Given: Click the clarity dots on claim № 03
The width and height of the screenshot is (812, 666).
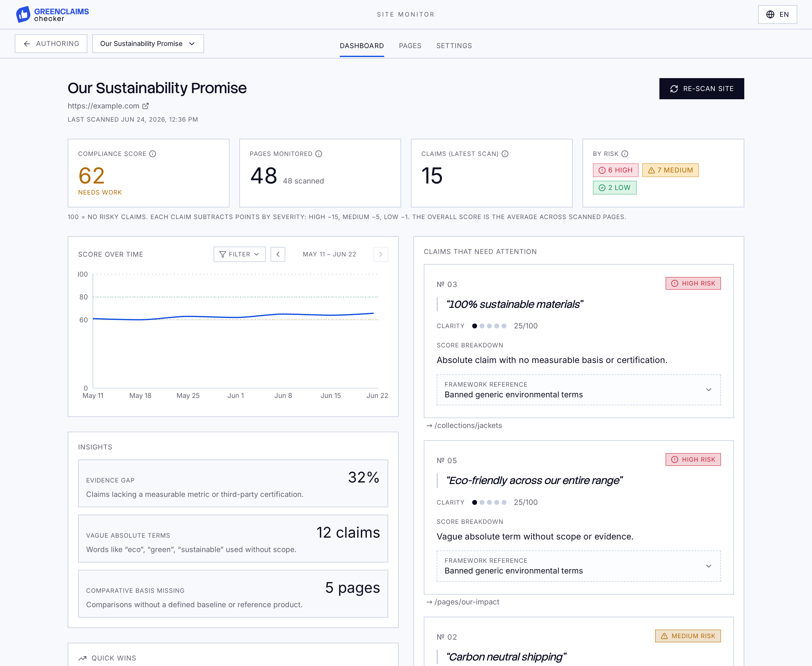Looking at the screenshot, I should [x=489, y=326].
